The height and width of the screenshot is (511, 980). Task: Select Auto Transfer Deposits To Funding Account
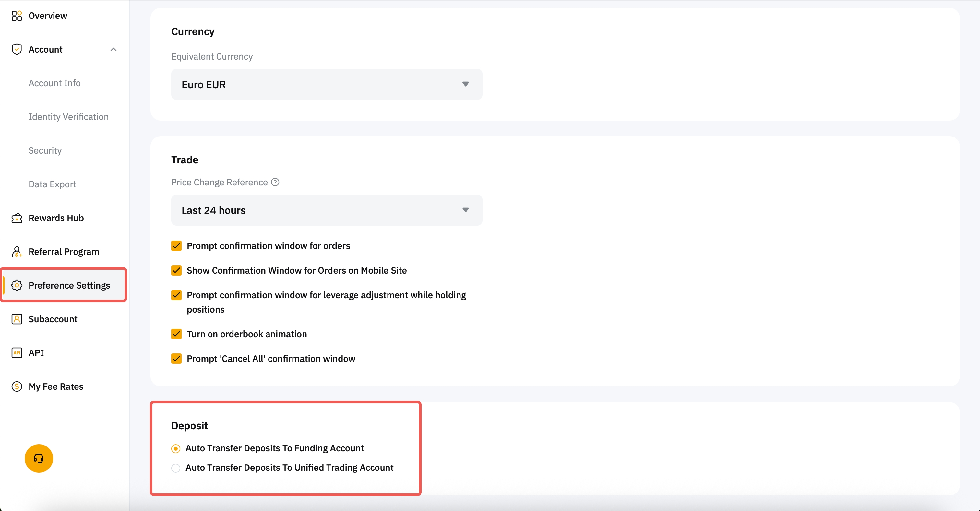click(176, 449)
